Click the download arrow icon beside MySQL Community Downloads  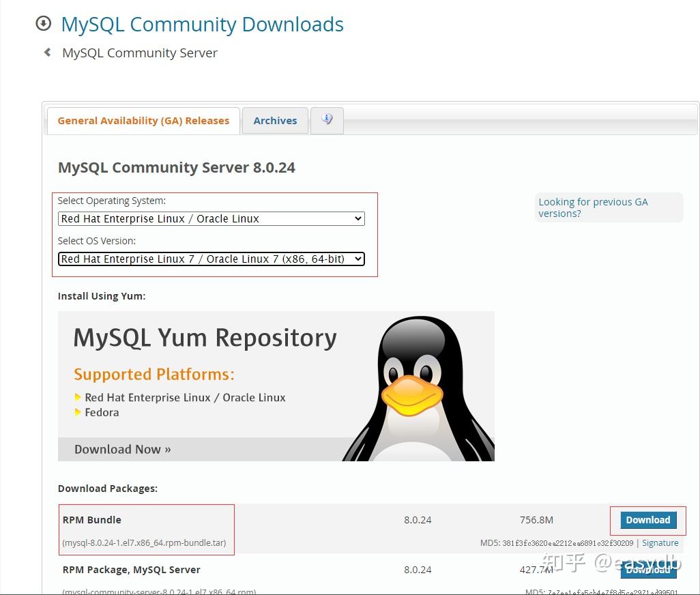tap(43, 23)
